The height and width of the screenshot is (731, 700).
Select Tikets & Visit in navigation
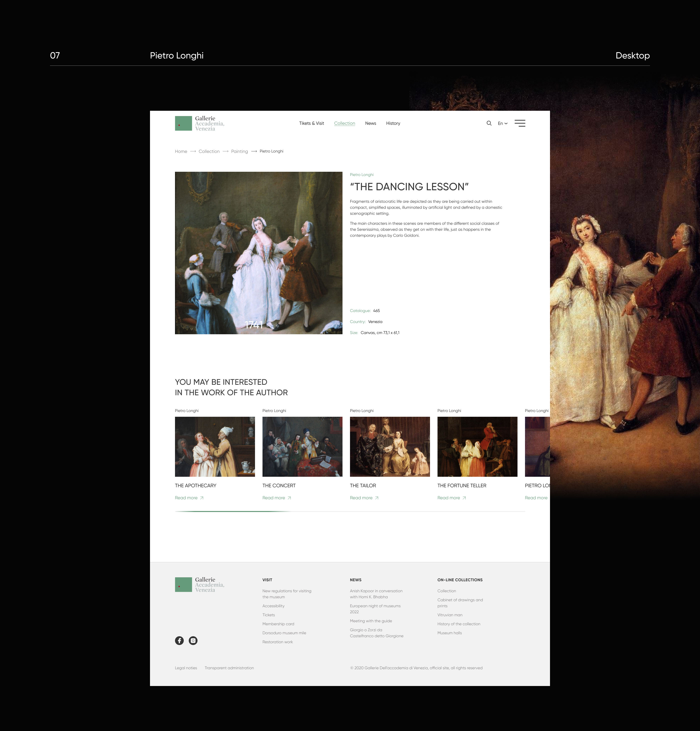pos(311,123)
